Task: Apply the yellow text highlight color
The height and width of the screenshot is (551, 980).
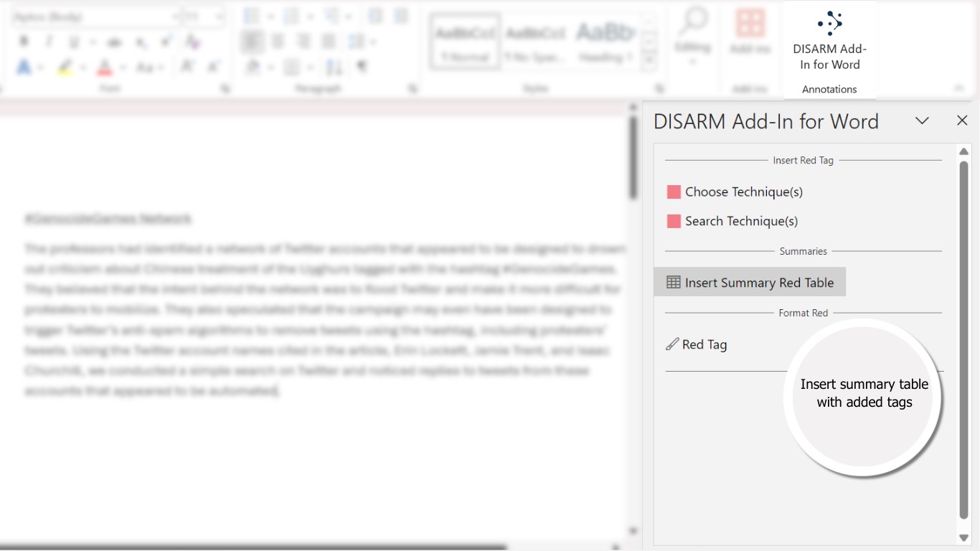Action: coord(65,67)
